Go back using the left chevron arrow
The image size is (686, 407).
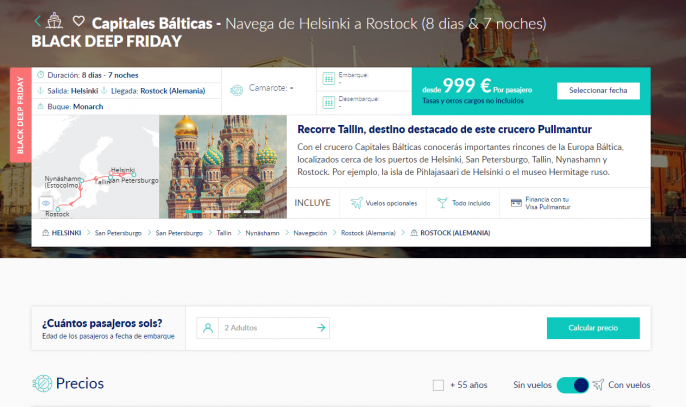[38, 21]
